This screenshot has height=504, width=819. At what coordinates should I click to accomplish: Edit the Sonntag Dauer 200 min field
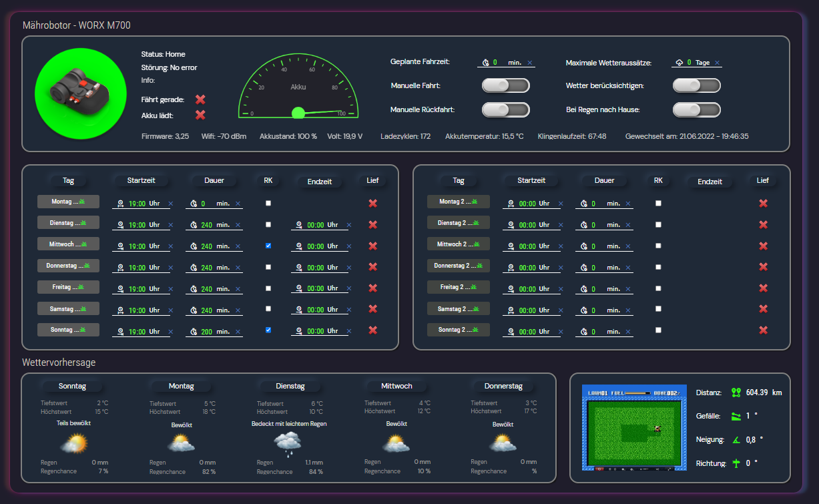(215, 332)
